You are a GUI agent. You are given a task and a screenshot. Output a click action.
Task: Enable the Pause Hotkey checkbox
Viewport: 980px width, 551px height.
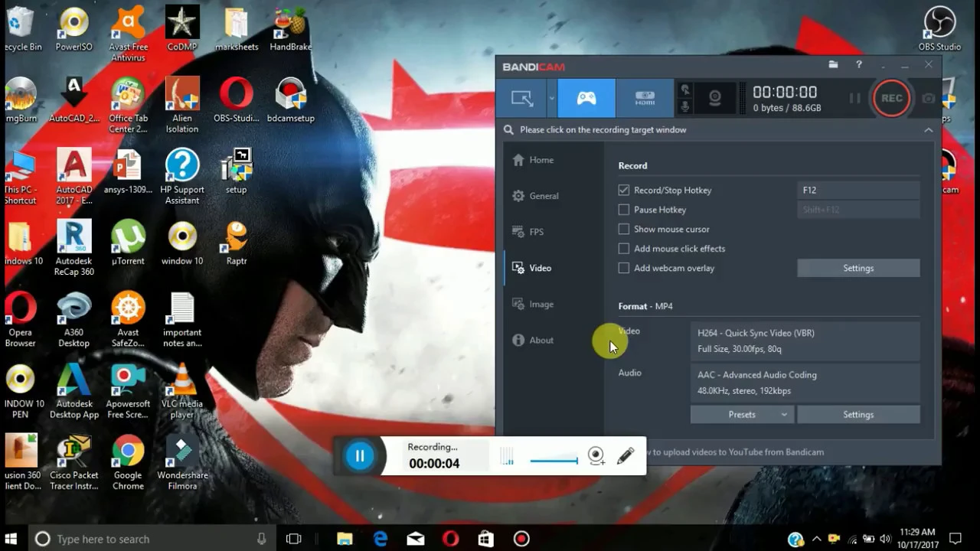click(624, 210)
